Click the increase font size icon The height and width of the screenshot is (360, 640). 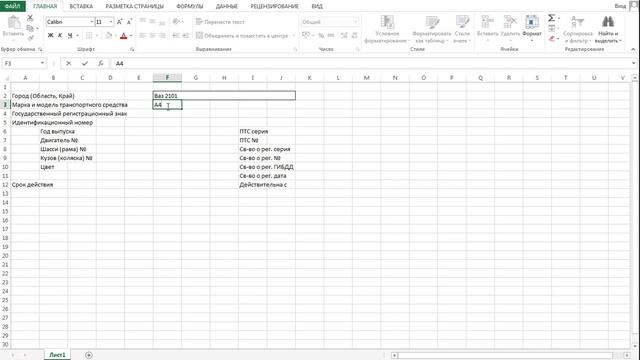(x=120, y=22)
